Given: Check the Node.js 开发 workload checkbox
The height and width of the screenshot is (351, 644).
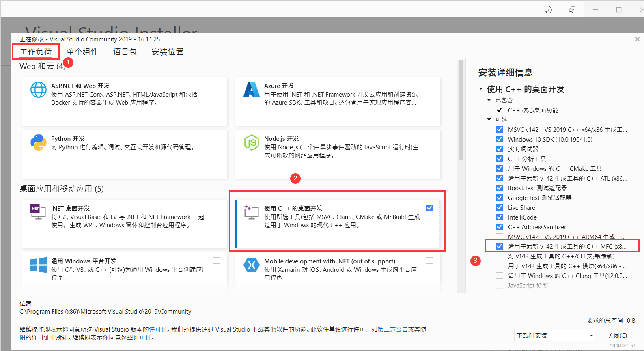Looking at the screenshot, I should click(430, 138).
